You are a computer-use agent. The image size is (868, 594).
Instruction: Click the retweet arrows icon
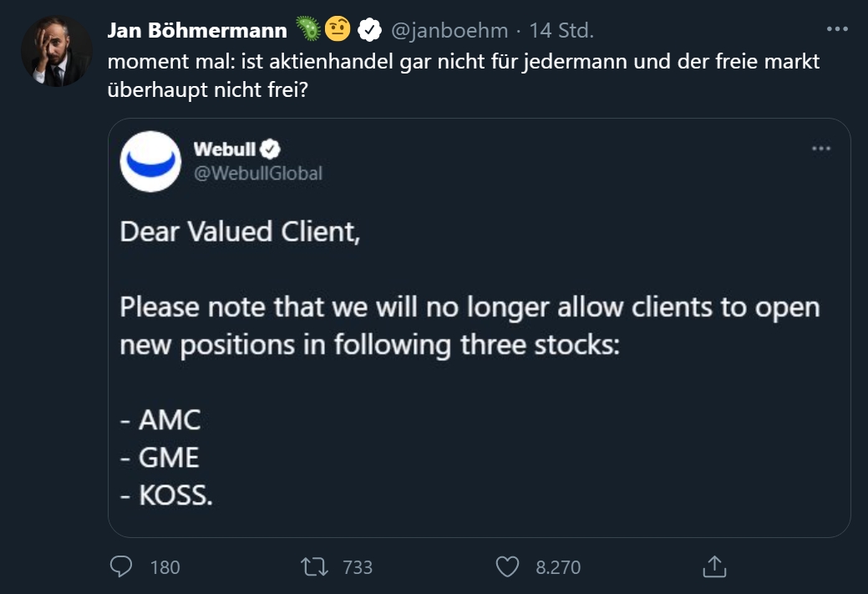click(314, 567)
